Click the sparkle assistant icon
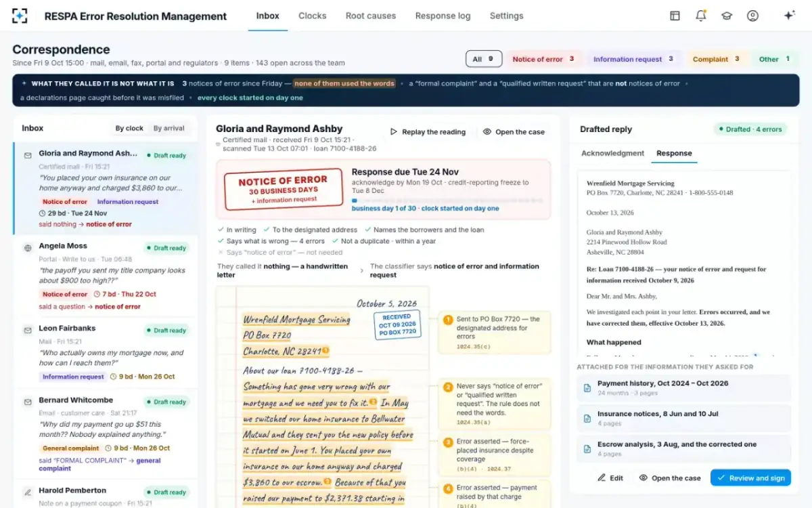 (789, 16)
